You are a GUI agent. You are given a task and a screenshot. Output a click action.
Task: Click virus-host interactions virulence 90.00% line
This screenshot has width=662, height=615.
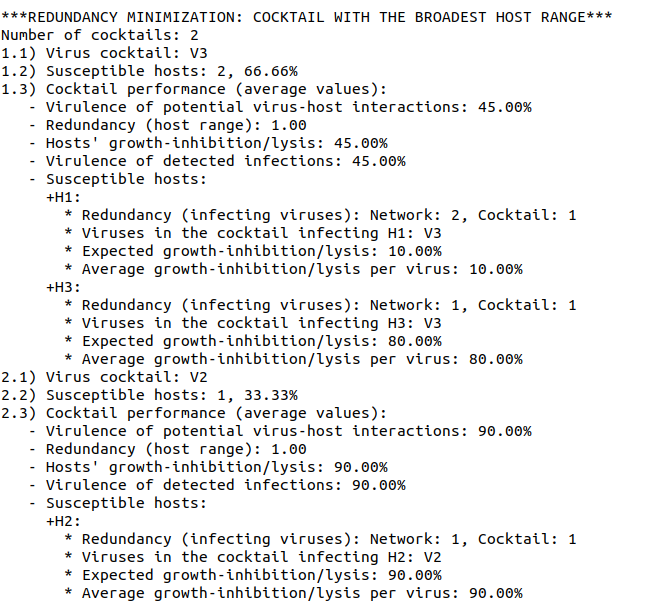288,431
